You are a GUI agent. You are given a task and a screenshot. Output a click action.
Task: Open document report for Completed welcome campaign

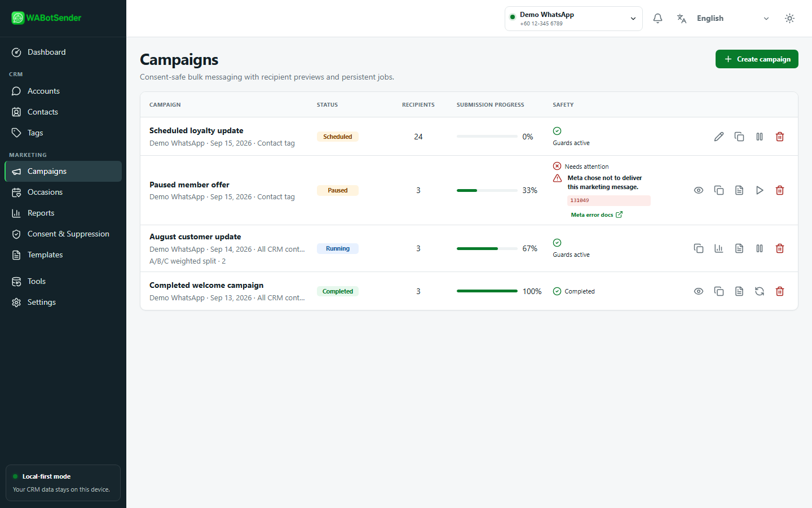click(x=739, y=291)
